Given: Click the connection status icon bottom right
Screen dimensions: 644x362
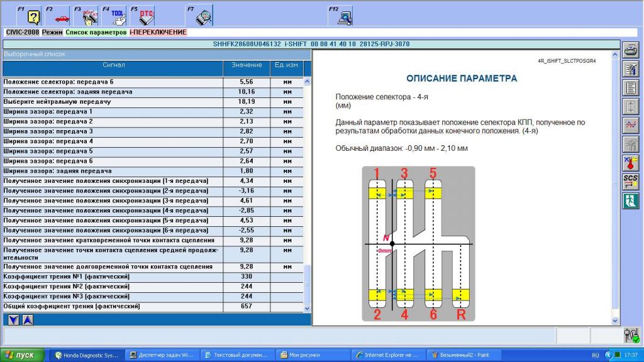Looking at the screenshot, I should [631, 336].
